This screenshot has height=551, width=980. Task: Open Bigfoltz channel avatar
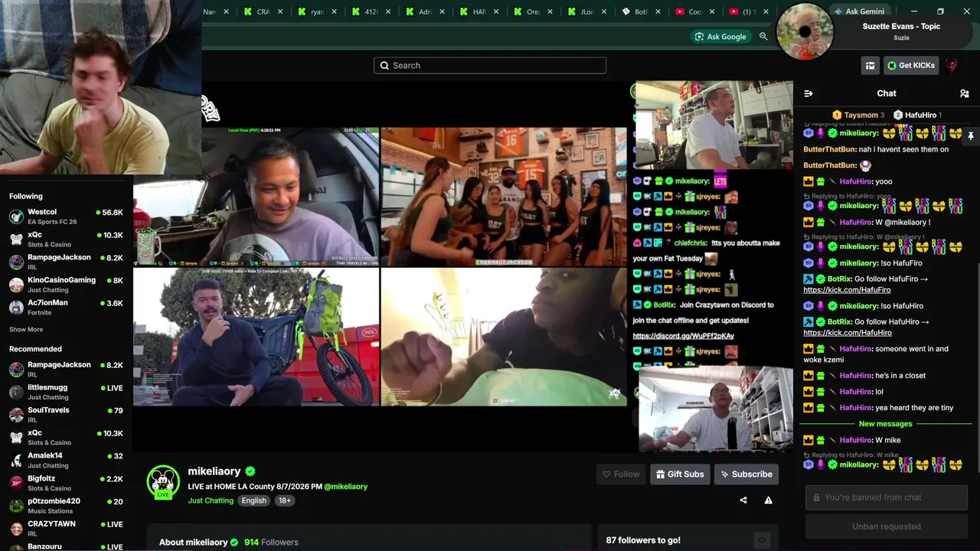(16, 483)
